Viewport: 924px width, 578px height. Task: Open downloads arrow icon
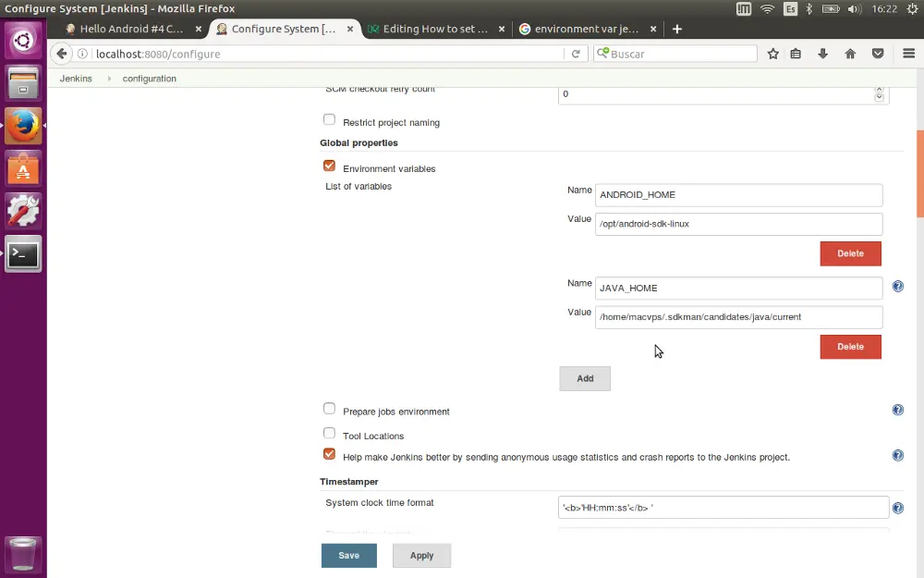(x=823, y=54)
